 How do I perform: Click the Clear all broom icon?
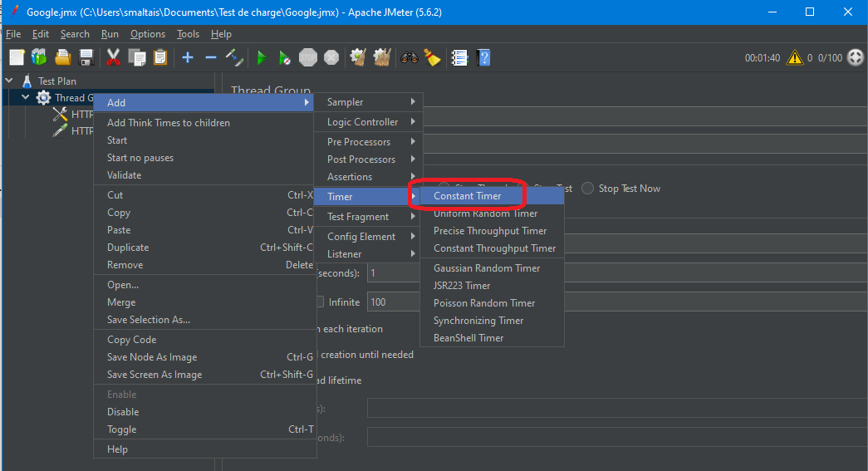click(432, 57)
